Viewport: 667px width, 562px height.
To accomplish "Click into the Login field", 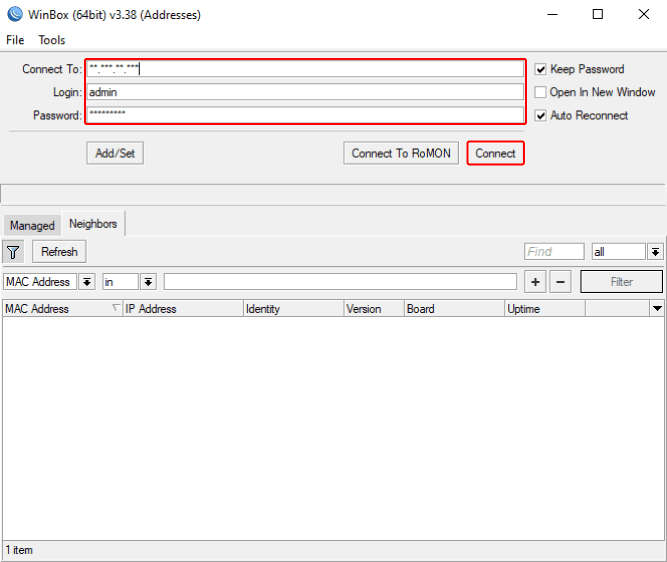I will click(305, 92).
